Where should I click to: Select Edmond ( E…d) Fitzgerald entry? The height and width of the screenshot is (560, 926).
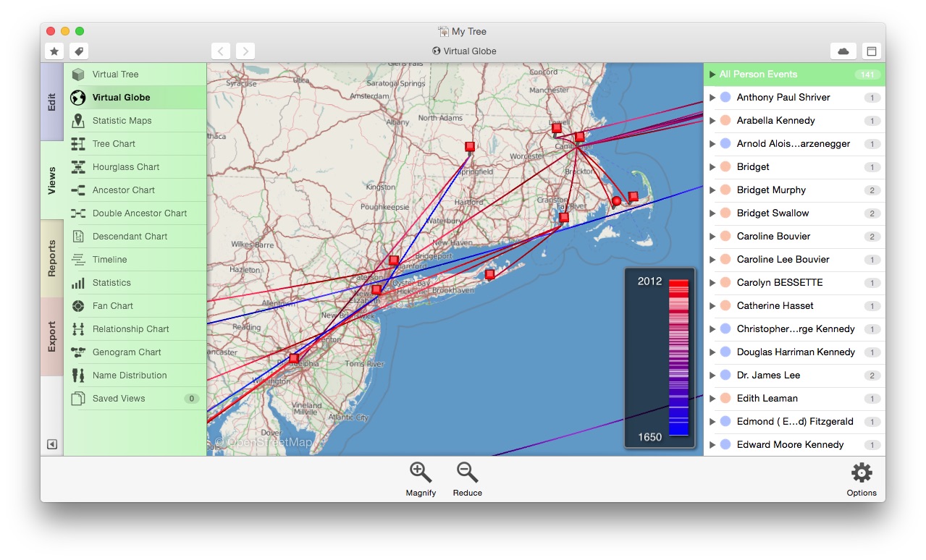[x=794, y=422]
